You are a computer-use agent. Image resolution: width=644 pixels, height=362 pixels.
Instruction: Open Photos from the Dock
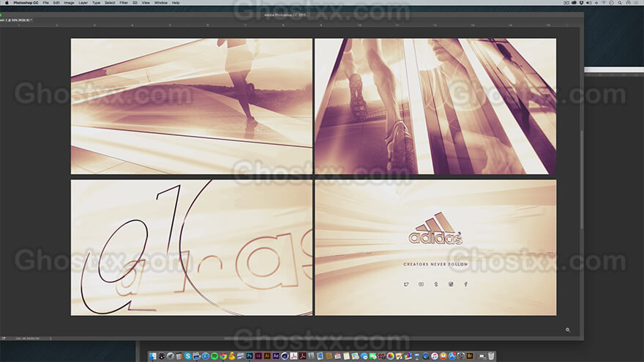pyautogui.click(x=390, y=356)
